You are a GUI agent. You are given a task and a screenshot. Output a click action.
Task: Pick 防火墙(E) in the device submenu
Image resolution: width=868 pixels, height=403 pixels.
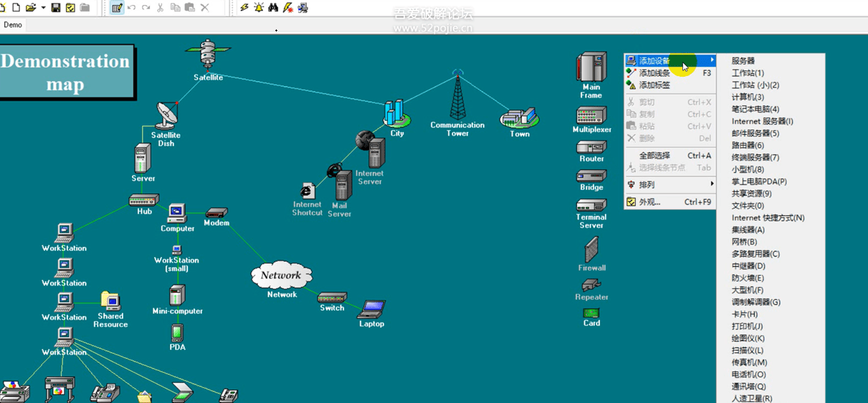pyautogui.click(x=748, y=278)
